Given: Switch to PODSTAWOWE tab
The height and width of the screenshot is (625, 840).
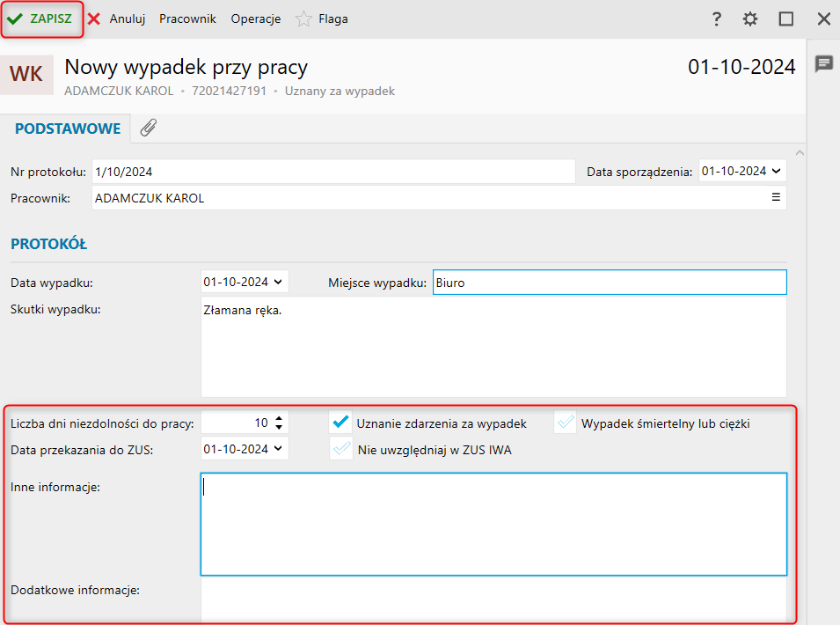Looking at the screenshot, I should 68,129.
